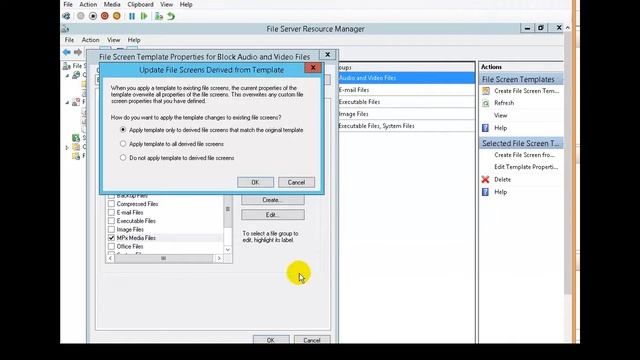Screen dimensions: 640x360
Task: Select 'Apply template to all derived file screens' option
Action: (x=123, y=144)
